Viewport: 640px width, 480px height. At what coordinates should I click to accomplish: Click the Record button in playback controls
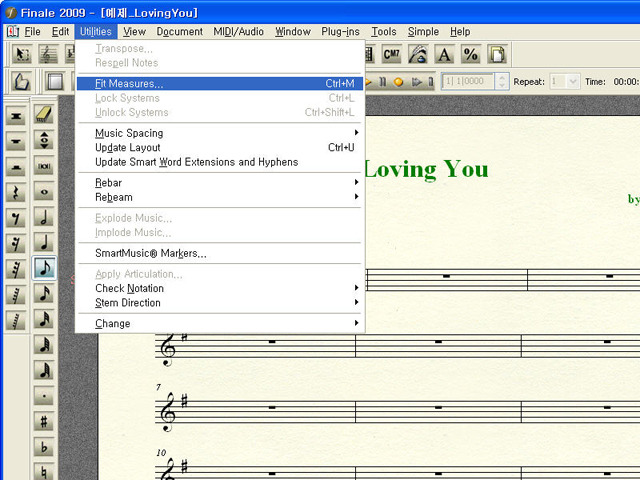click(x=399, y=82)
